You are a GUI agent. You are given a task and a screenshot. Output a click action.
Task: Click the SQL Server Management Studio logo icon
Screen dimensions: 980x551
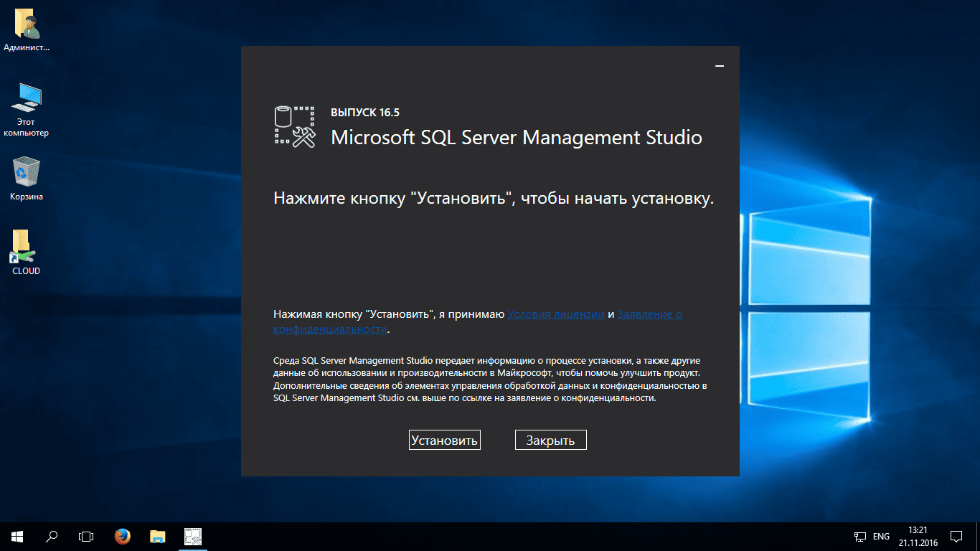coord(295,127)
